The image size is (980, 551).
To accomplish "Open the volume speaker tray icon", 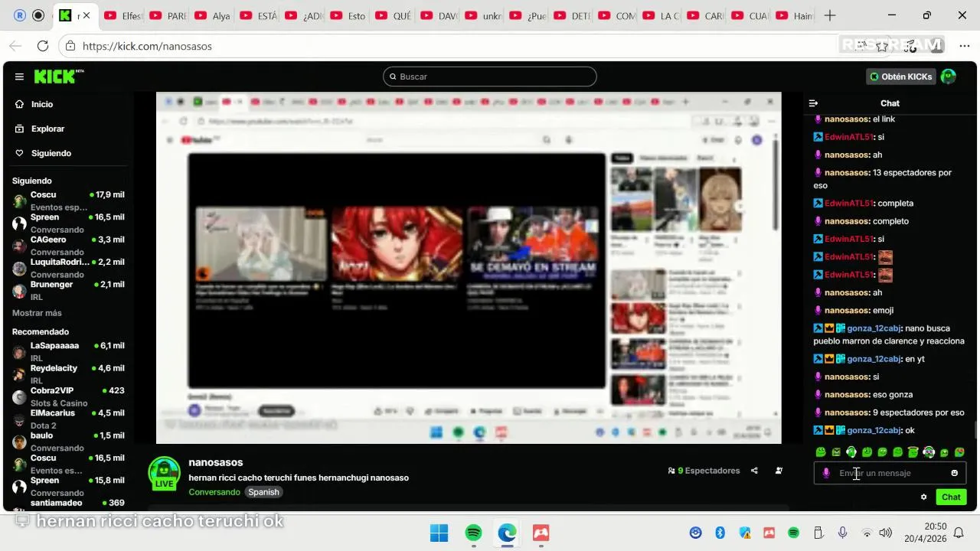I will click(x=886, y=533).
